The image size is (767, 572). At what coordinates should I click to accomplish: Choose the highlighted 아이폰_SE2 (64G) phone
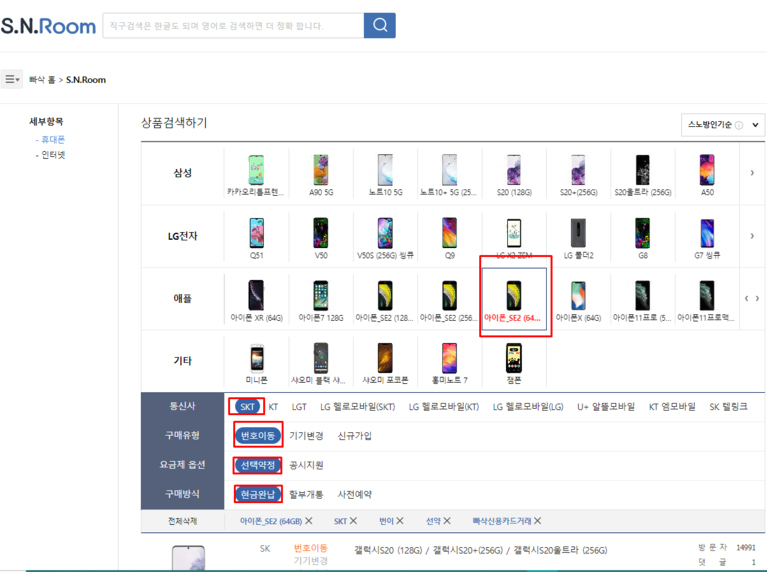tap(514, 299)
